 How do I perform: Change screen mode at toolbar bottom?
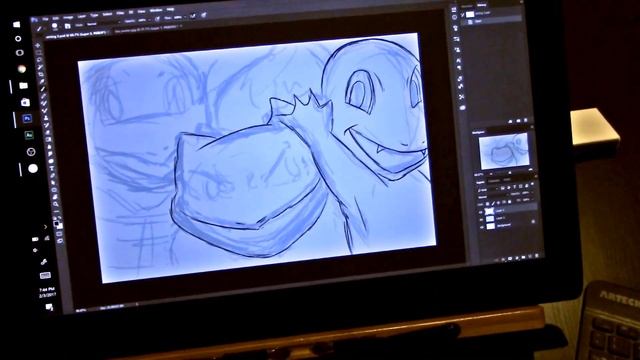[x=60, y=240]
